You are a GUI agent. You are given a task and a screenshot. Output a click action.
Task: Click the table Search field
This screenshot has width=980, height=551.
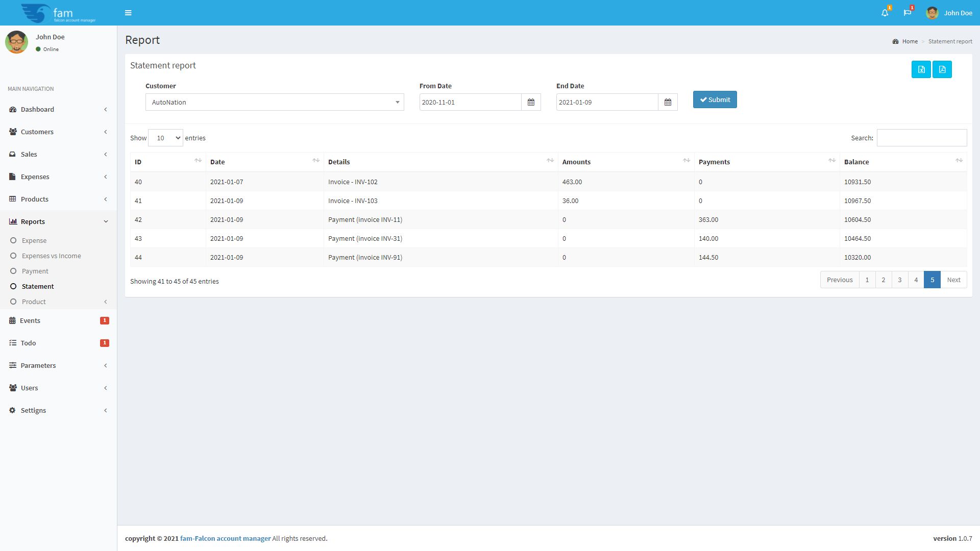[x=921, y=138]
